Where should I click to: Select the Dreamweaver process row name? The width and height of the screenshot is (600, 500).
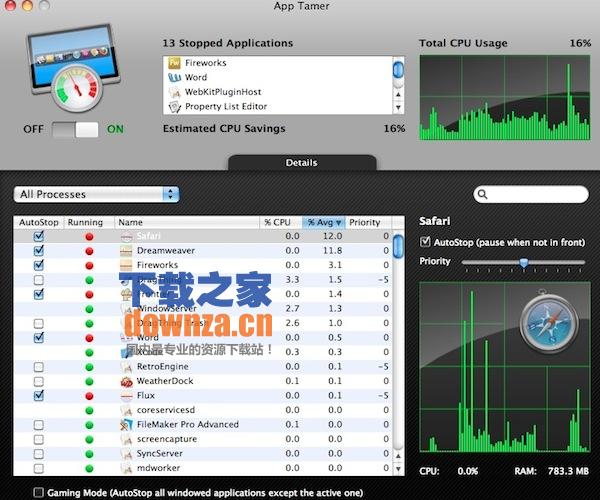[x=166, y=251]
